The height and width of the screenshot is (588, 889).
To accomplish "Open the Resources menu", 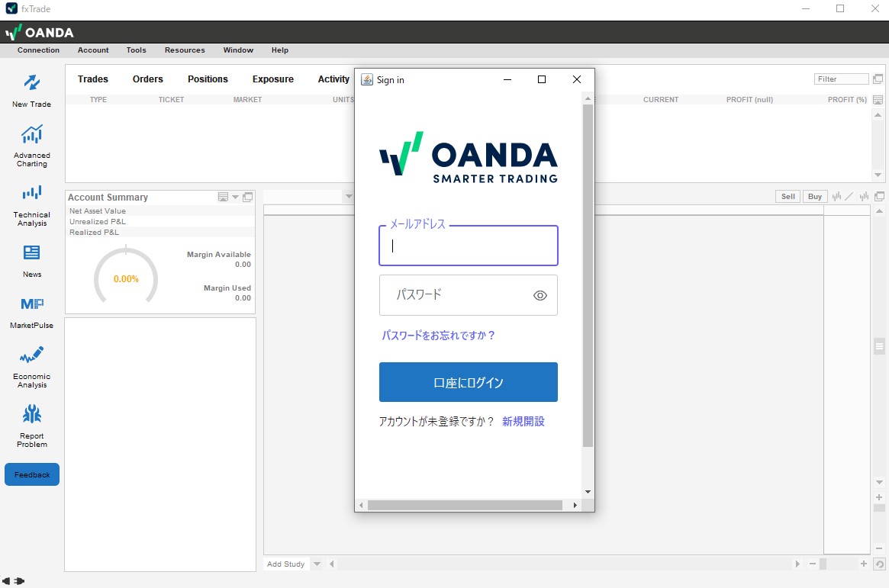I will [185, 50].
